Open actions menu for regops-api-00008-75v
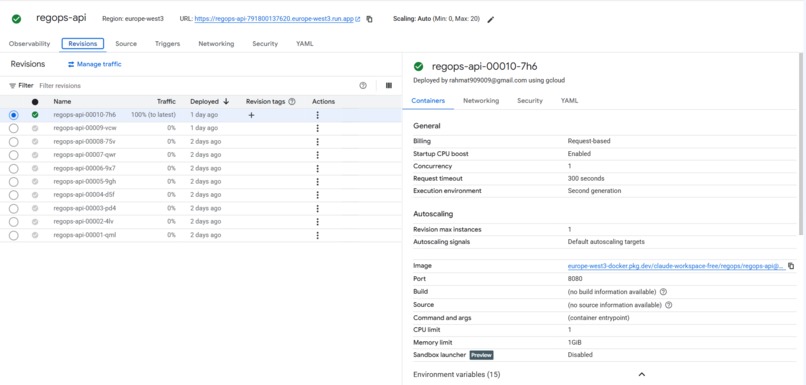Screen dimensions: 806x385 click(x=317, y=142)
